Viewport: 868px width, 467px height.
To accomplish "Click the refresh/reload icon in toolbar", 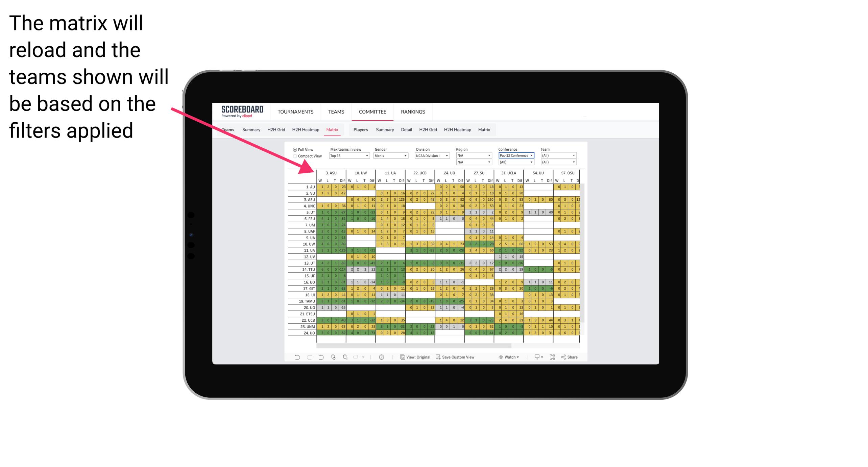I will pyautogui.click(x=333, y=359).
